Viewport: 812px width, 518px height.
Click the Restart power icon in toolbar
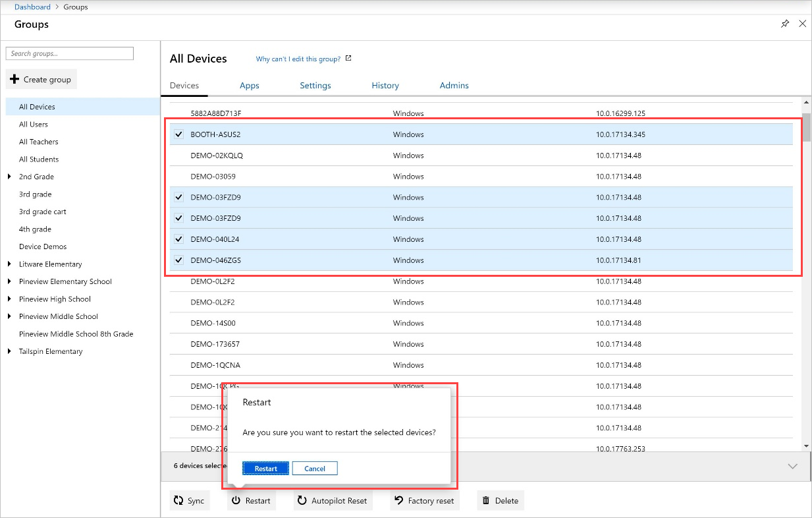tap(236, 501)
